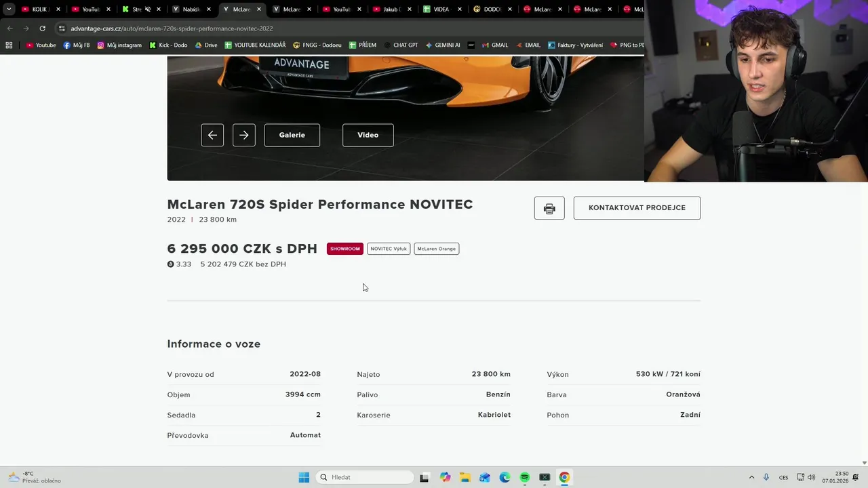Reload the page in Chrome
The width and height of the screenshot is (868, 488).
coord(42,28)
